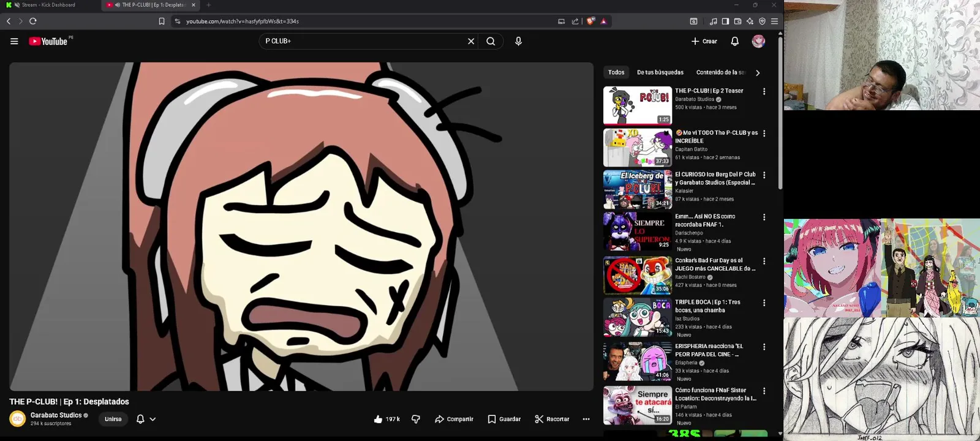The image size is (980, 441).
Task: Open the Brave Shields lion icon
Action: click(x=590, y=21)
